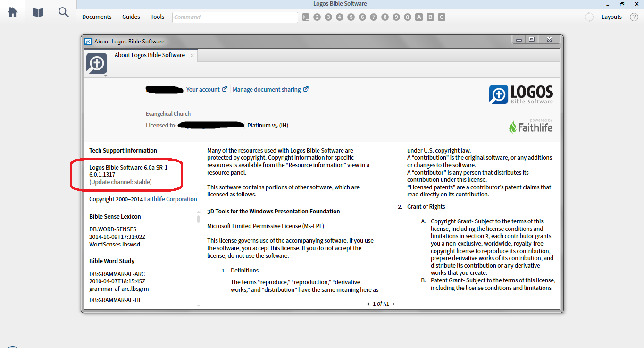Open the Your account link
Image resolution: width=644 pixels, height=348 pixels.
tap(203, 89)
